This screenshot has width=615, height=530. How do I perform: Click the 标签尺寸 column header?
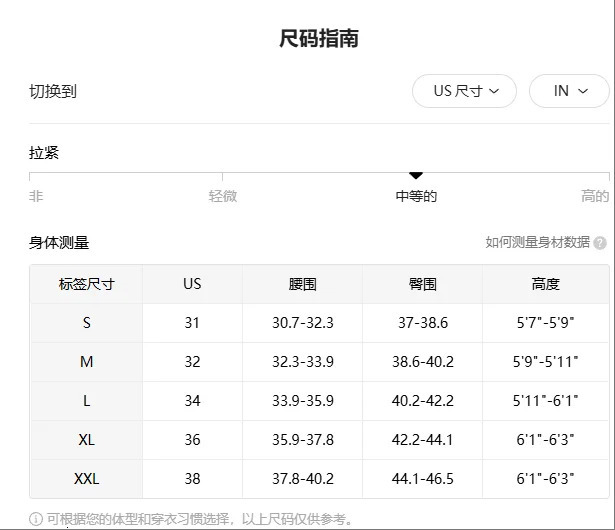[87, 284]
